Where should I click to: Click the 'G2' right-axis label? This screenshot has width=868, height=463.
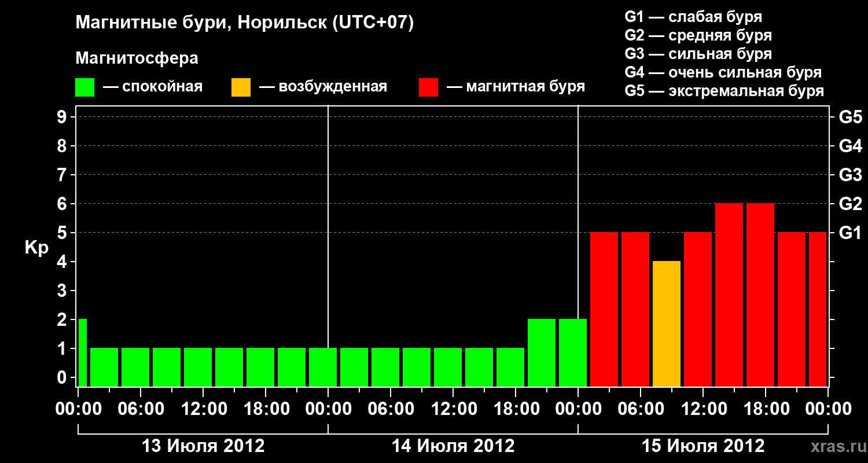851,204
